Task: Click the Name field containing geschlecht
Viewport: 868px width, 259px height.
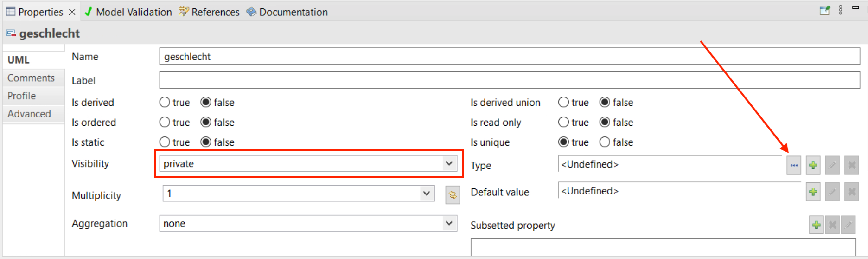Action: tap(510, 57)
